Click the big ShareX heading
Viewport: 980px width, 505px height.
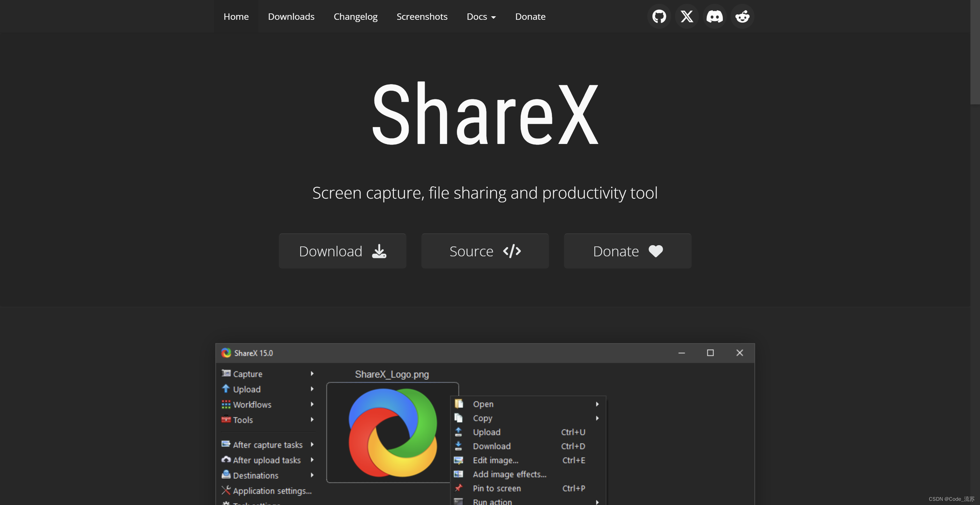pos(485,113)
